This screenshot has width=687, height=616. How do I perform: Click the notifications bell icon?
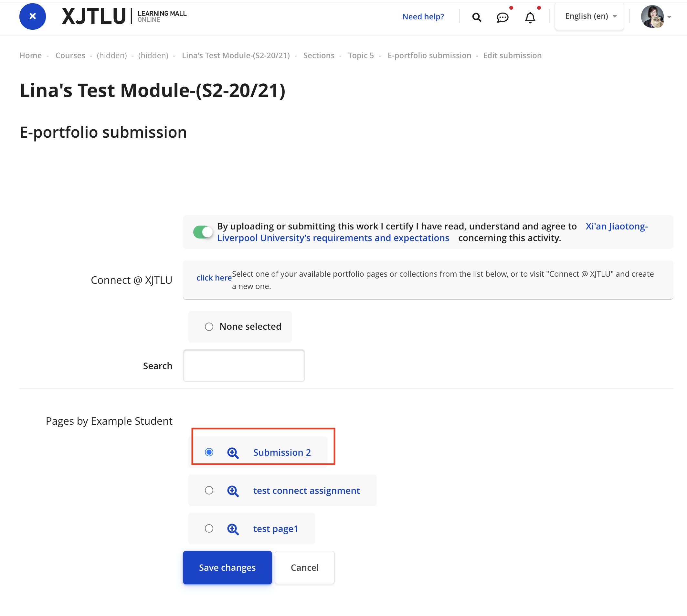[530, 17]
